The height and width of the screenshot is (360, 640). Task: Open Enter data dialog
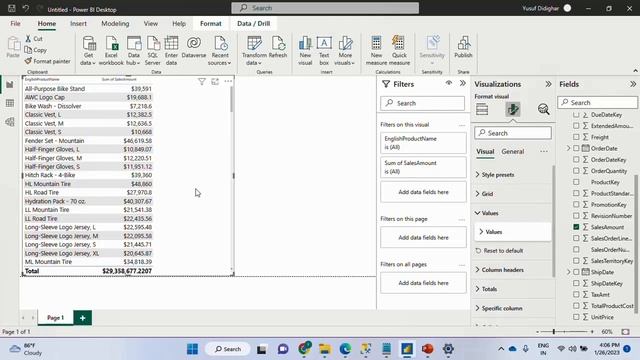(171, 50)
